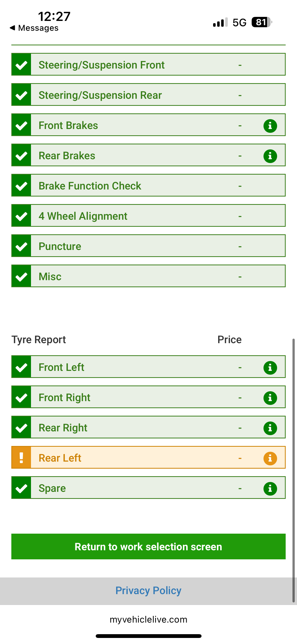Tap the Front Brakes info icon
This screenshot has height=644, width=297.
[270, 125]
